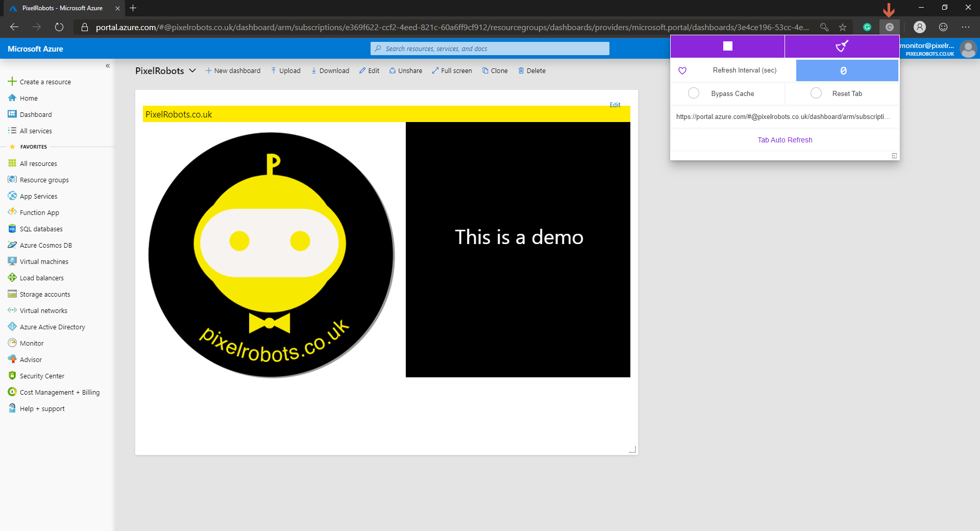980x531 pixels.
Task: Select Virtual machines in the favorites list
Action: click(x=44, y=261)
